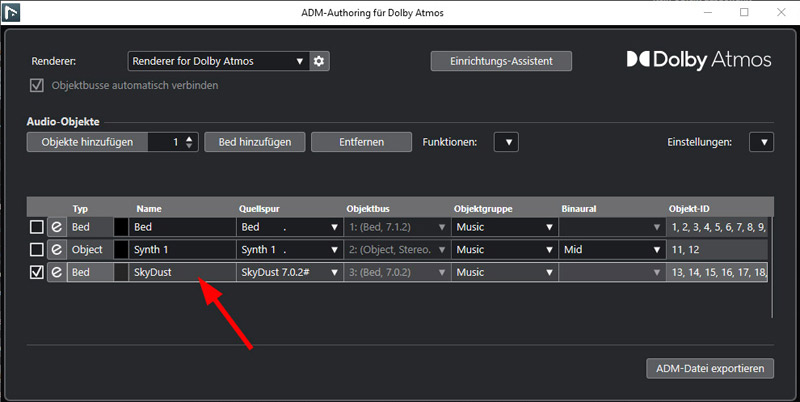Uncheck the SkyDust row checkbox

point(37,271)
